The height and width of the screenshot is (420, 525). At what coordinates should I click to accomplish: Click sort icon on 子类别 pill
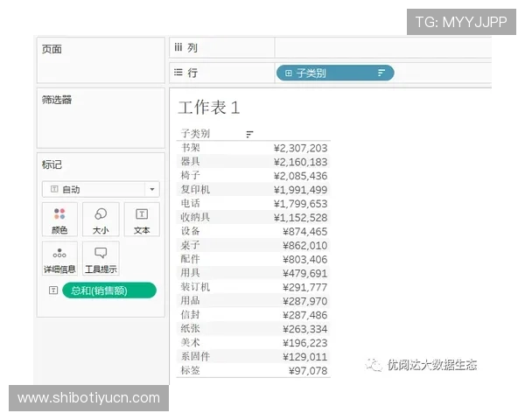[x=381, y=73]
